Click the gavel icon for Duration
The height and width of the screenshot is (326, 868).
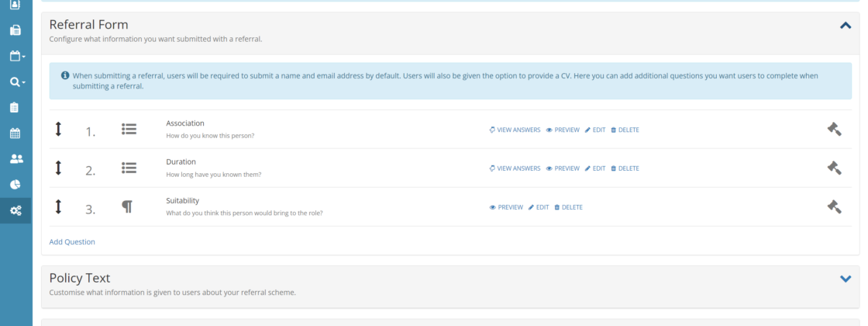tap(834, 168)
